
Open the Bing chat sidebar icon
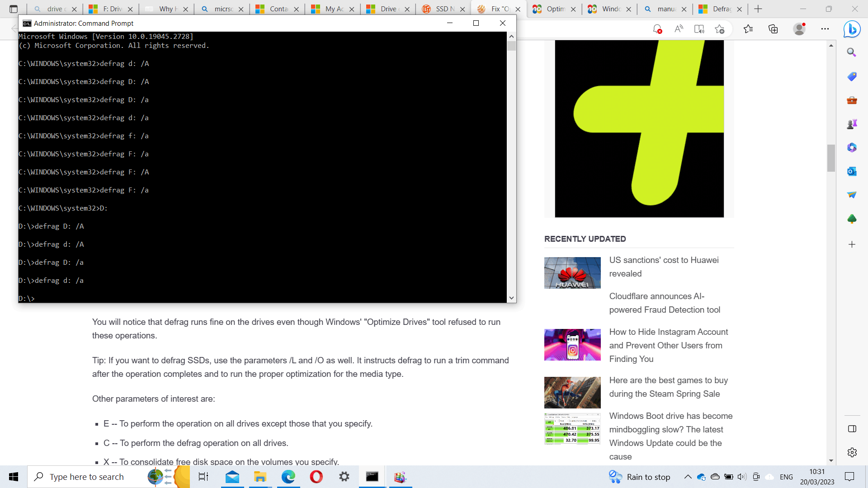852,29
